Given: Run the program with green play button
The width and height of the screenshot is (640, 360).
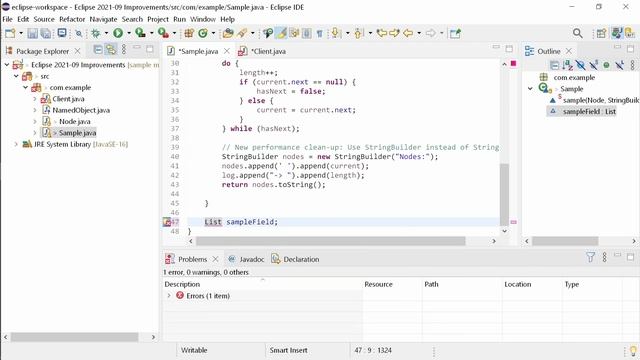Looking at the screenshot, I should coord(118,33).
